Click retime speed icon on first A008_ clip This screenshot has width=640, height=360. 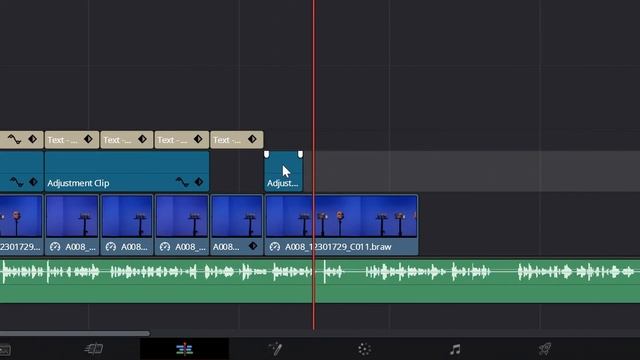click(x=55, y=247)
